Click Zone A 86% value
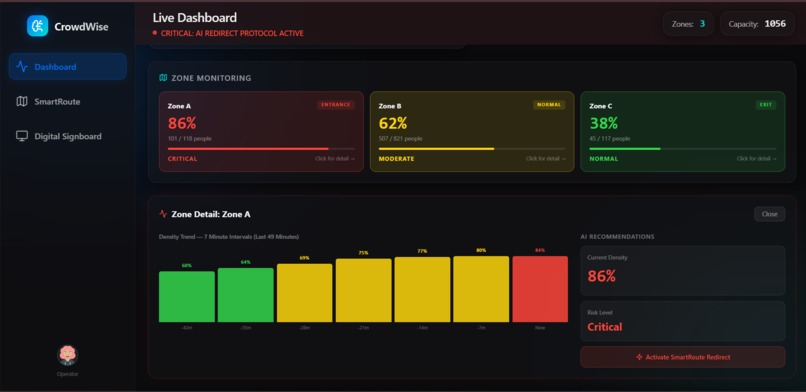 182,123
